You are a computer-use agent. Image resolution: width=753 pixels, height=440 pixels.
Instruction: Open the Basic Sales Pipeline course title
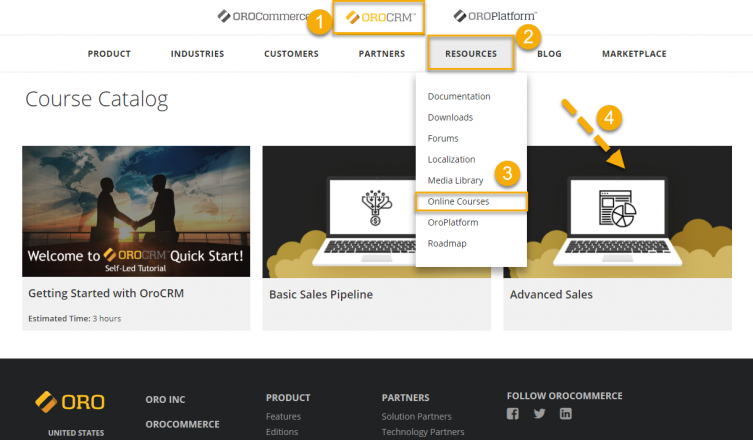[321, 294]
